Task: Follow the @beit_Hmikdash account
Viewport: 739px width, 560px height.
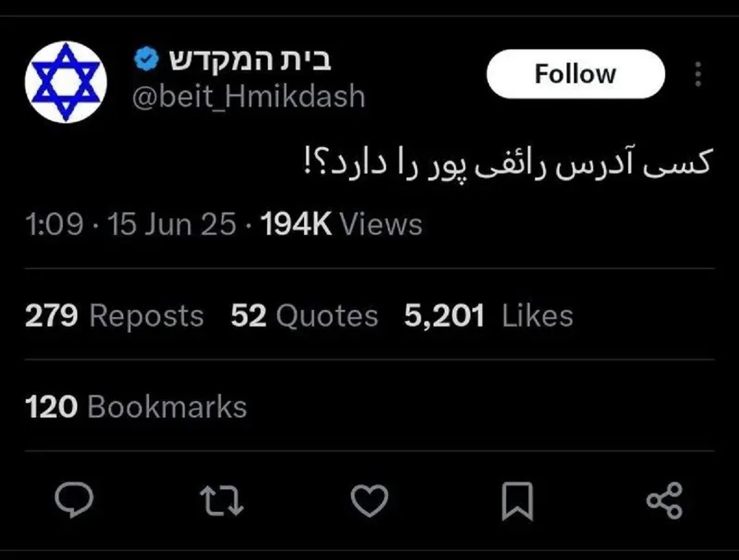Action: 575,74
